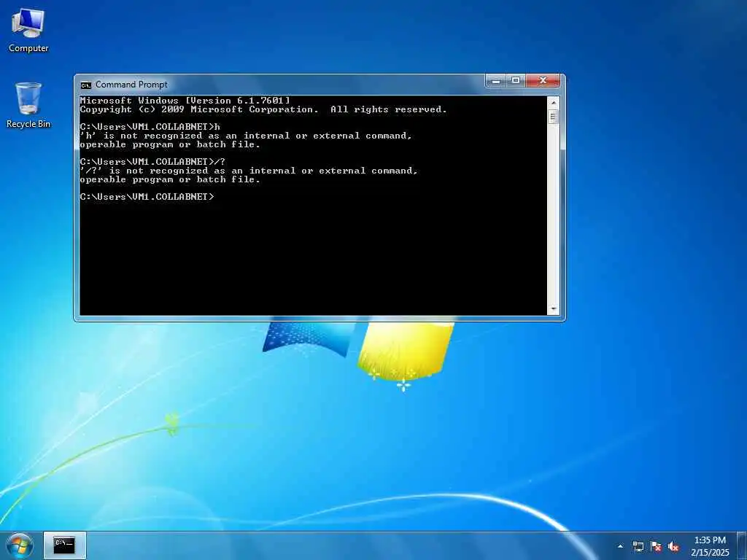Click the vertical scrollbar thumb in Command Prompt
This screenshot has height=560, width=747.
[x=553, y=117]
